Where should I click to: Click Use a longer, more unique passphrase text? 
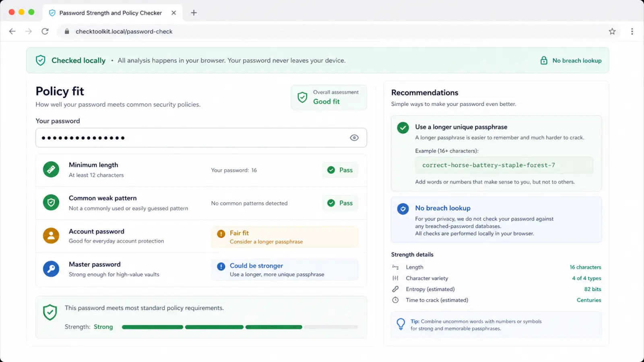tap(277, 274)
